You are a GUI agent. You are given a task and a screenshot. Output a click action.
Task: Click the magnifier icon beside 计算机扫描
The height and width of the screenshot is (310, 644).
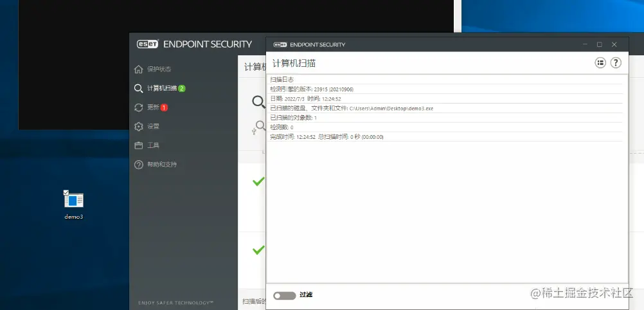[x=138, y=88]
